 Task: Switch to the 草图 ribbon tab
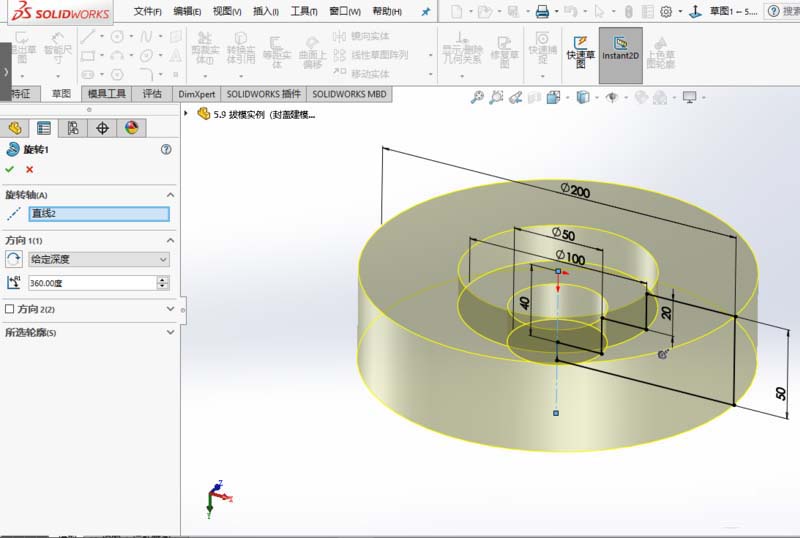61,94
